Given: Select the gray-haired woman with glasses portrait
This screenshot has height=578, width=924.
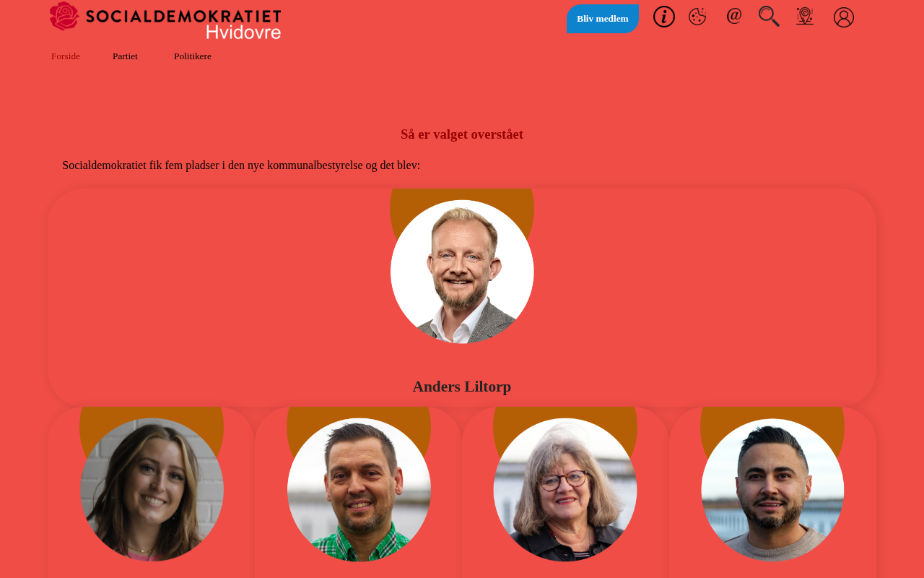Looking at the screenshot, I should coord(565,490).
